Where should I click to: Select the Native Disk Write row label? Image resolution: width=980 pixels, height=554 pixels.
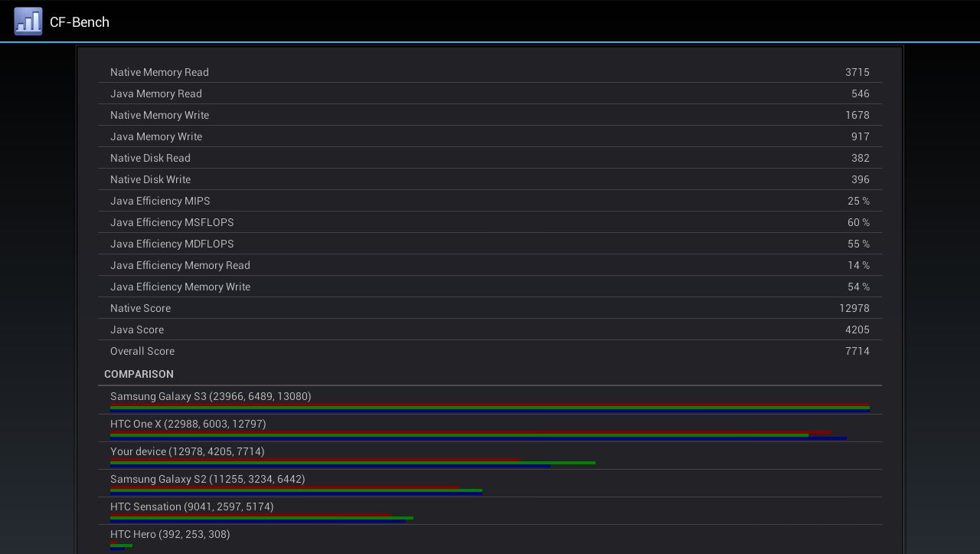[150, 179]
